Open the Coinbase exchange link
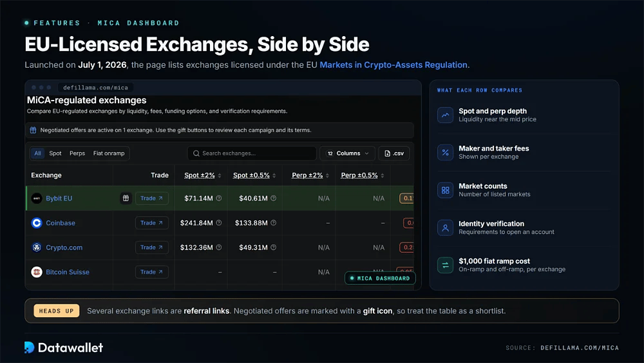The height and width of the screenshot is (363, 644). coord(61,223)
